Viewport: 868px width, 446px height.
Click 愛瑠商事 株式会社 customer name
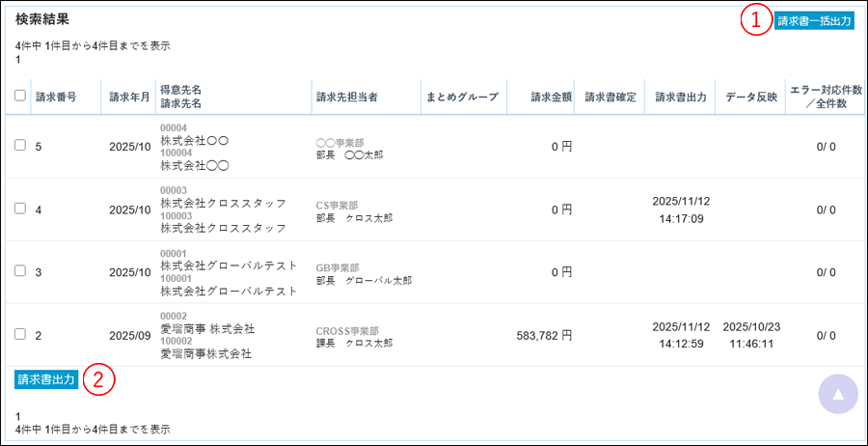coord(207,329)
